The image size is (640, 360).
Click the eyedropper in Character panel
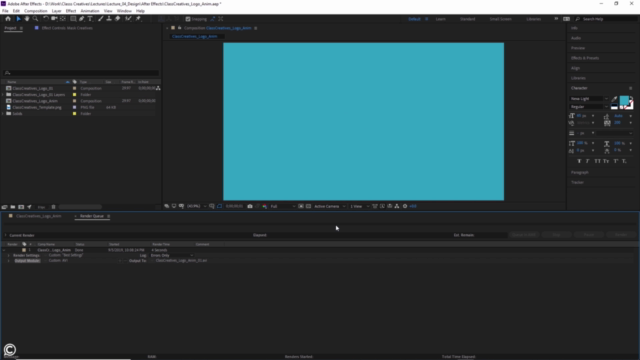[614, 99]
